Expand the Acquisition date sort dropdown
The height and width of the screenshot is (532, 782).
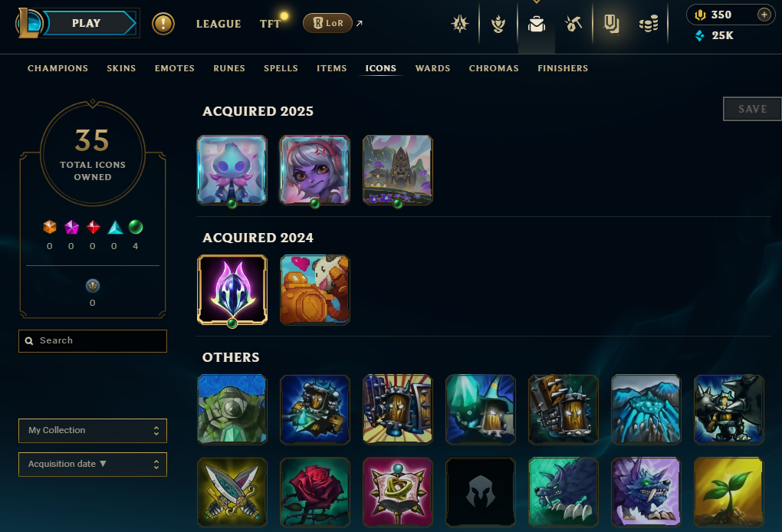(93, 465)
